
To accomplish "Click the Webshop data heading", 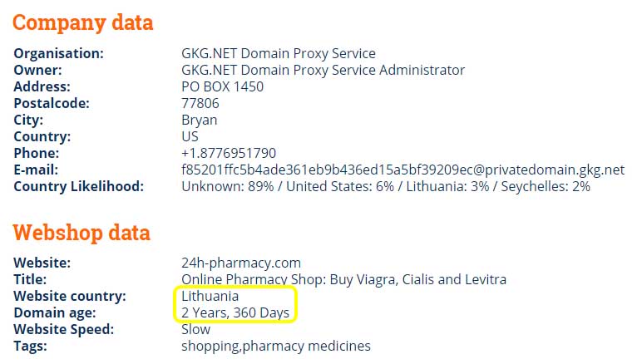I will pos(81,233).
